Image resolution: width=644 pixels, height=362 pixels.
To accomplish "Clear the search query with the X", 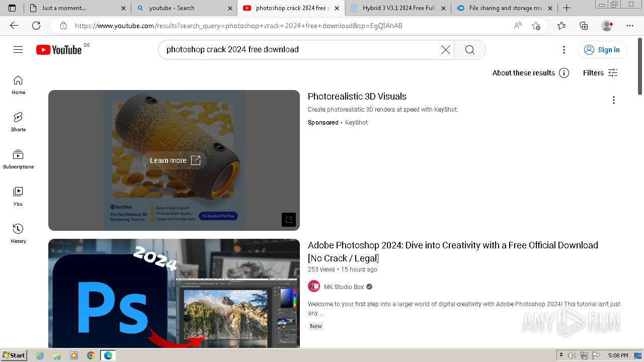I will [446, 49].
